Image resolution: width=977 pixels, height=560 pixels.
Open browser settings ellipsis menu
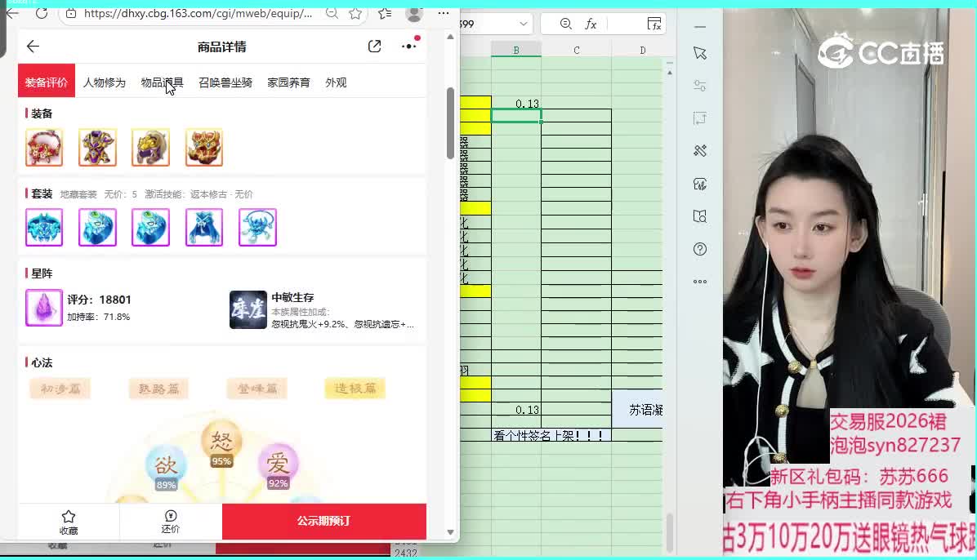click(443, 13)
